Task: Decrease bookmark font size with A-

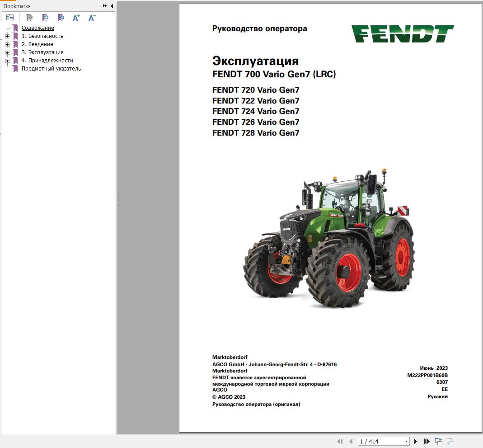Action: (x=92, y=18)
